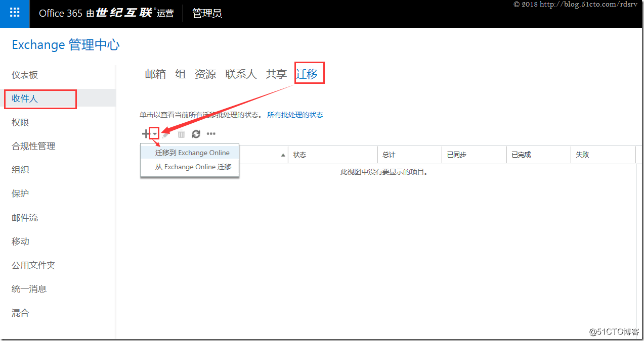Sort by the 失败 column header

click(603, 155)
